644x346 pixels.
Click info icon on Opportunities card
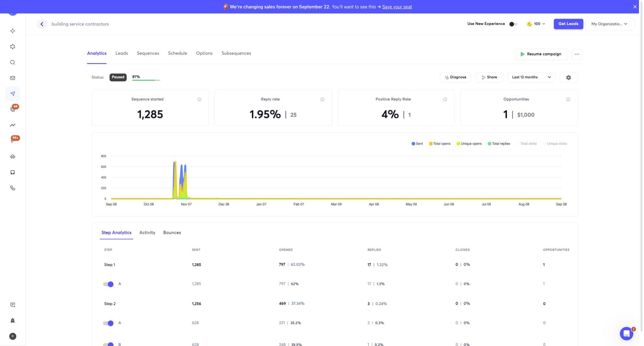click(568, 99)
